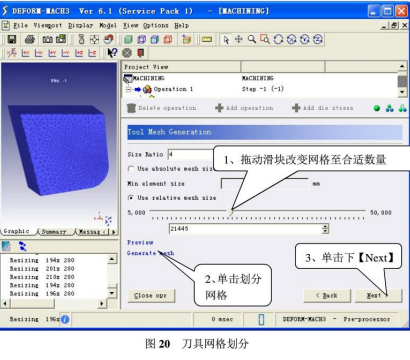Click the Size Ratio input field
Screen dimensions: 410x360
190,155
